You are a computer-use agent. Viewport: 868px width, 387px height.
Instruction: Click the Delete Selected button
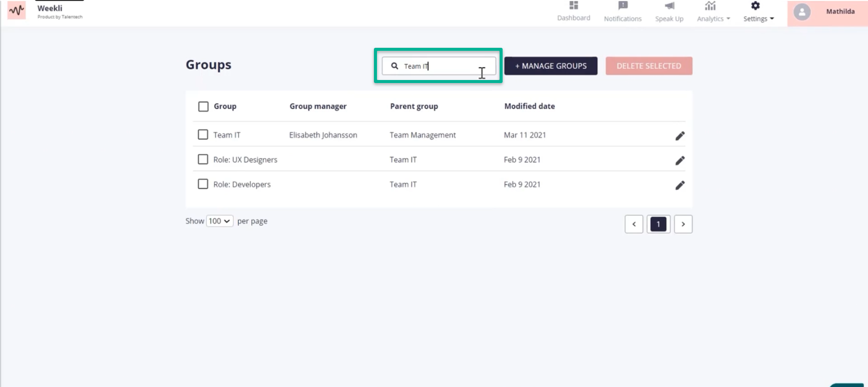pyautogui.click(x=649, y=66)
